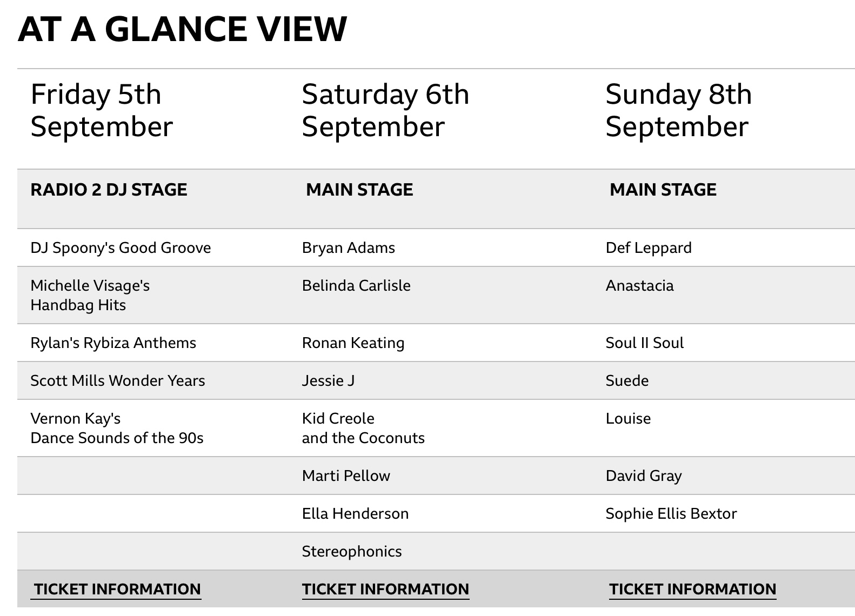Click Sophie Ellis Bextor entry
855x616 pixels.
[671, 513]
